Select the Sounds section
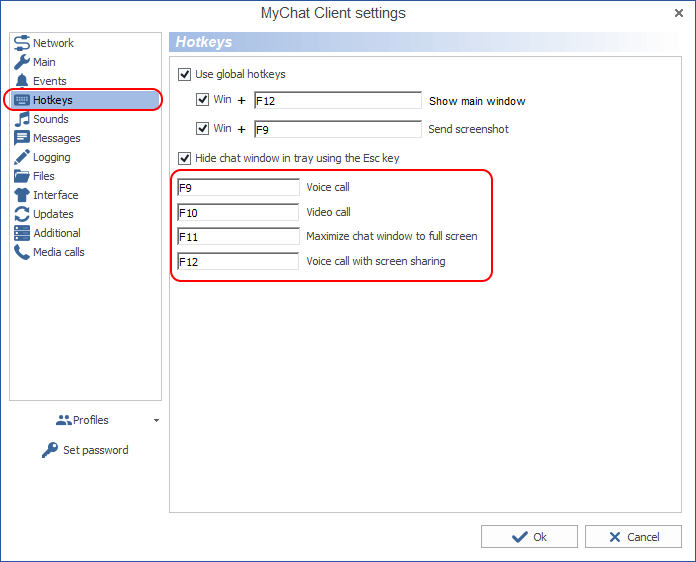This screenshot has height=562, width=696. (x=51, y=119)
